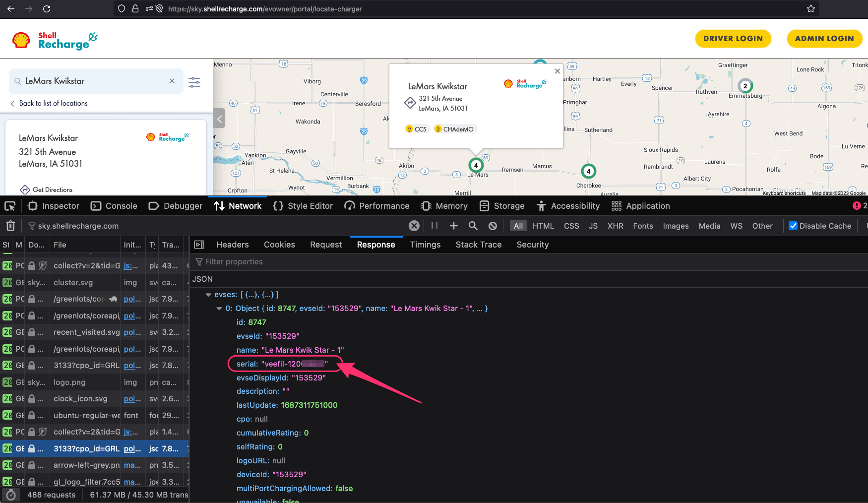
Task: Reload the page with refresh icon
Action: pos(47,8)
